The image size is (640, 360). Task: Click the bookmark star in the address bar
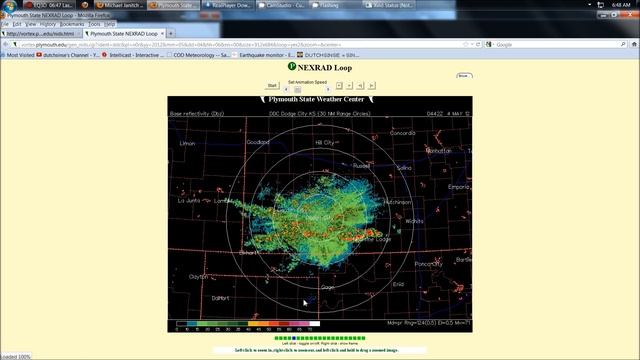[466, 44]
